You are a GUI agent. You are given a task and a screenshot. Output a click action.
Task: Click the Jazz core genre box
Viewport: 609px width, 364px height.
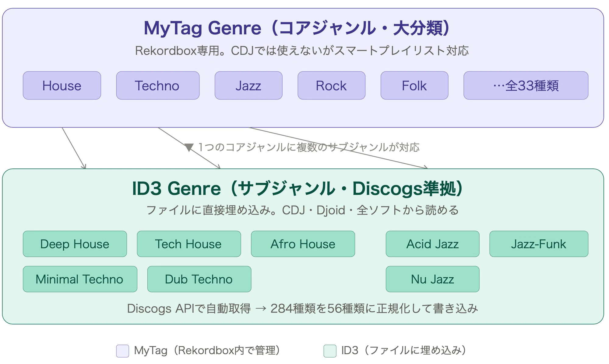[x=248, y=85]
